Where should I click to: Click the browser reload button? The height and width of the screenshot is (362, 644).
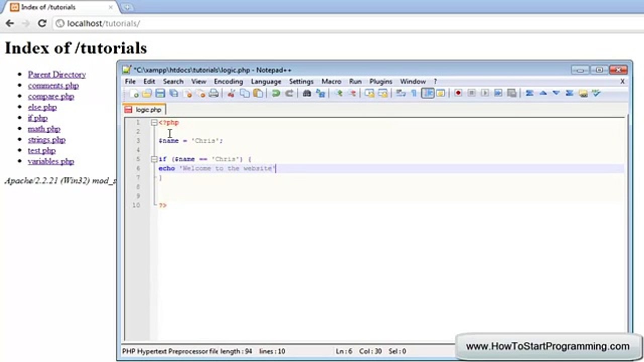[42, 23]
